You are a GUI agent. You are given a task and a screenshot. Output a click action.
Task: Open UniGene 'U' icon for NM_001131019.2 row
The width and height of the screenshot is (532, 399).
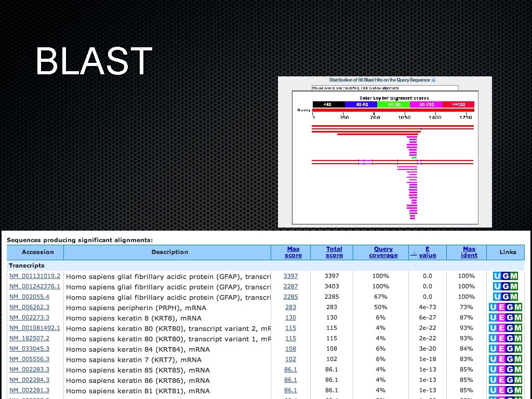tap(497, 276)
